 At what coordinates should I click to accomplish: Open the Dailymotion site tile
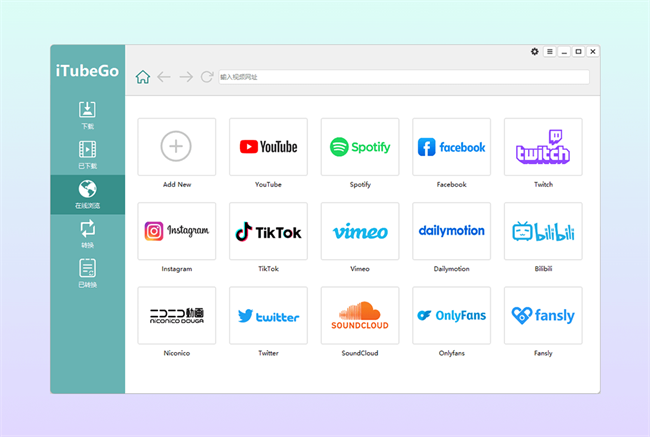(x=451, y=231)
